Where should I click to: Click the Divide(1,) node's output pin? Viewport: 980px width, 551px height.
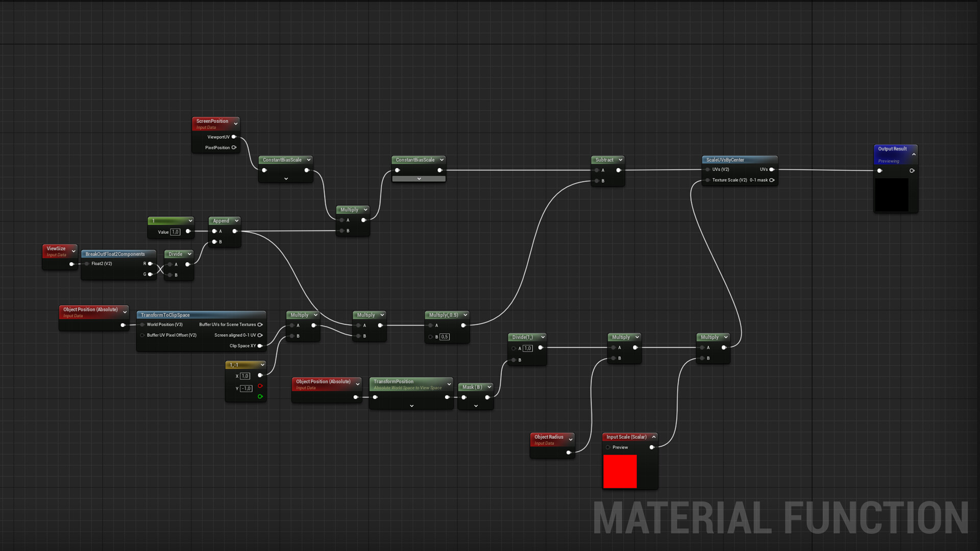tap(541, 348)
